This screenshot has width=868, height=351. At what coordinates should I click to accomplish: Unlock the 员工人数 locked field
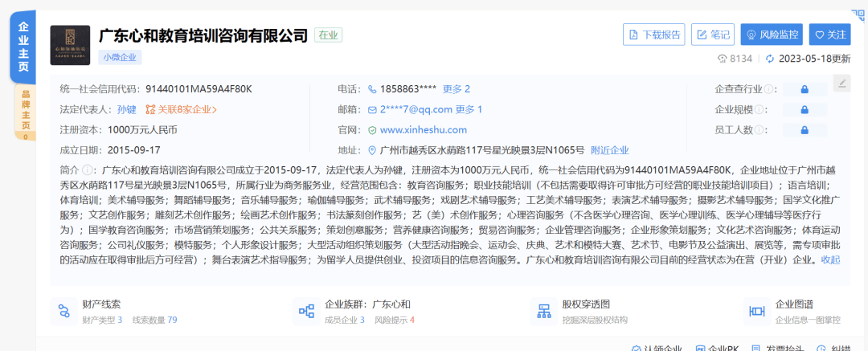[805, 130]
